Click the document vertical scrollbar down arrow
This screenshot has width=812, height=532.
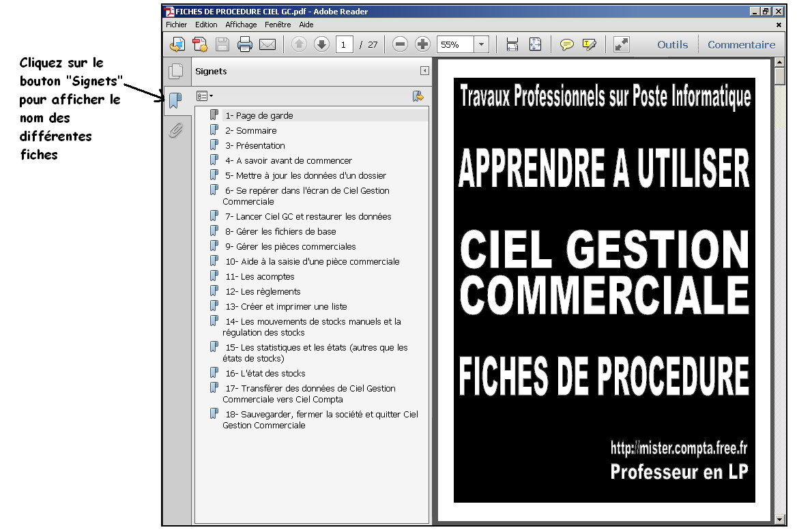pos(779,519)
